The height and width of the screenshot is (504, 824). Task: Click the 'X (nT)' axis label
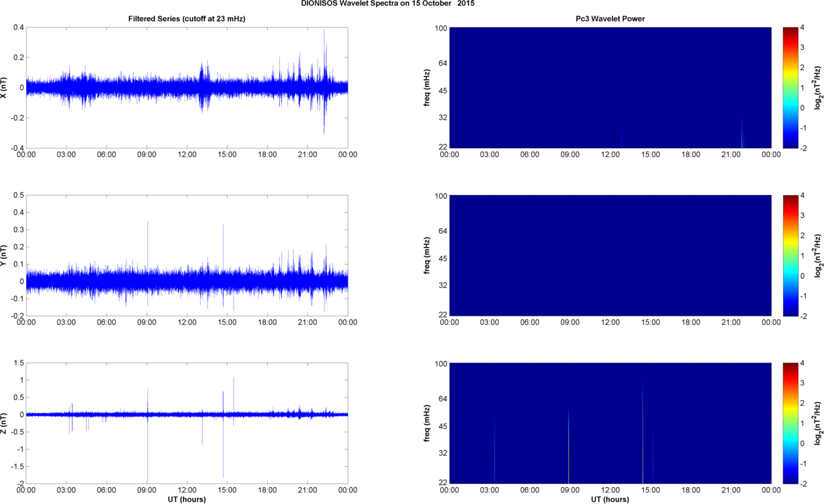[4, 88]
